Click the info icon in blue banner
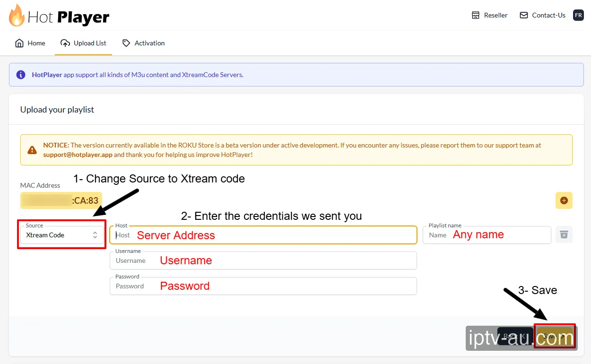 coord(21,75)
